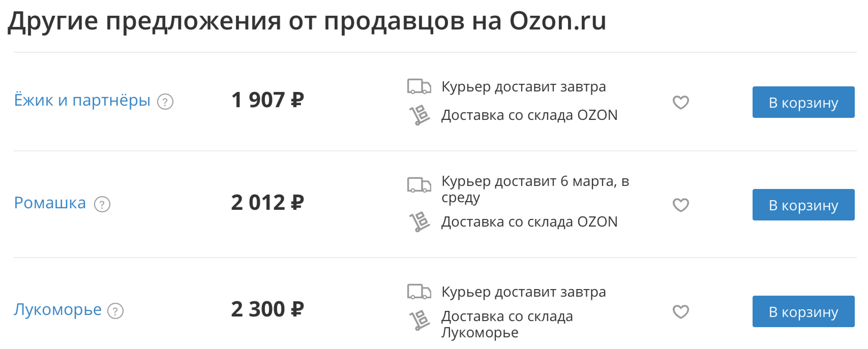868x349 pixels.
Task: Add the 1 907 ₽ offer to favorites
Action: [x=681, y=102]
